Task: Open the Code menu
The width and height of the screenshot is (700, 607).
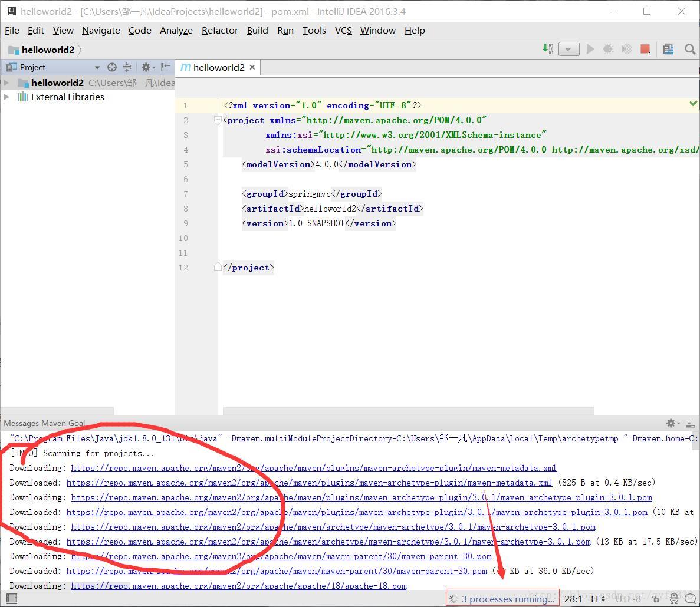Action: point(140,30)
